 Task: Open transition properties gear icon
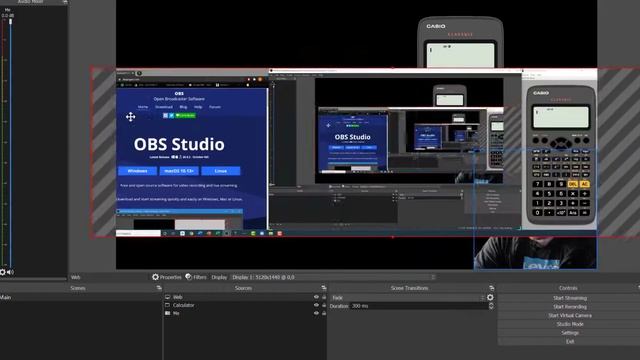(490, 298)
